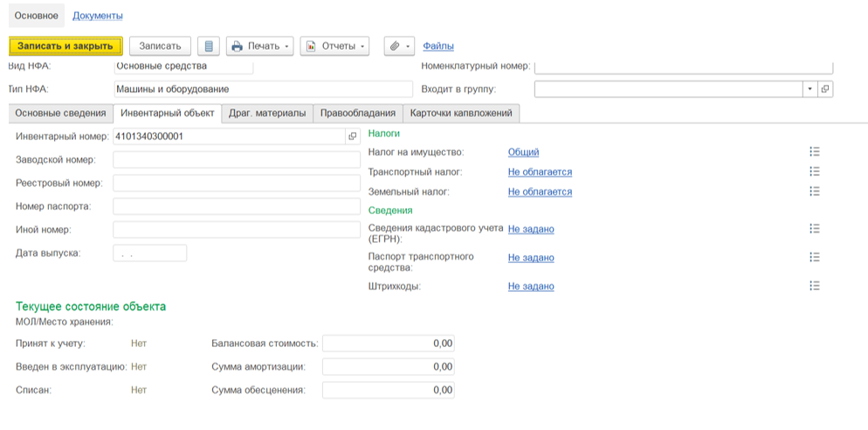Click Не задано link for Штрихкоды
The height and width of the screenshot is (430, 868).
(531, 287)
